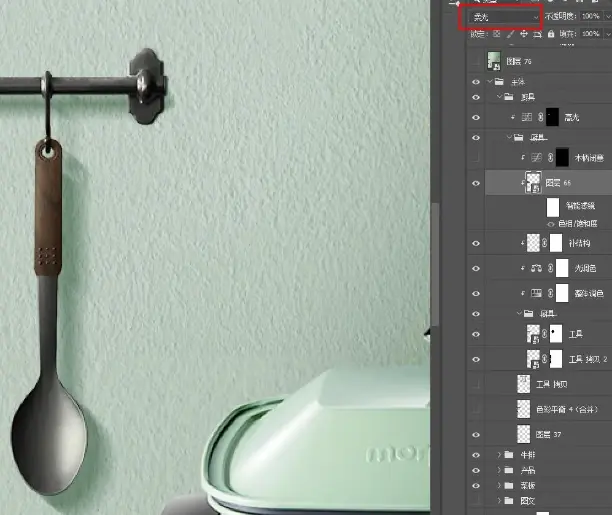612x515 pixels.
Task: Click the 主体 folder icon
Action: tap(499, 82)
